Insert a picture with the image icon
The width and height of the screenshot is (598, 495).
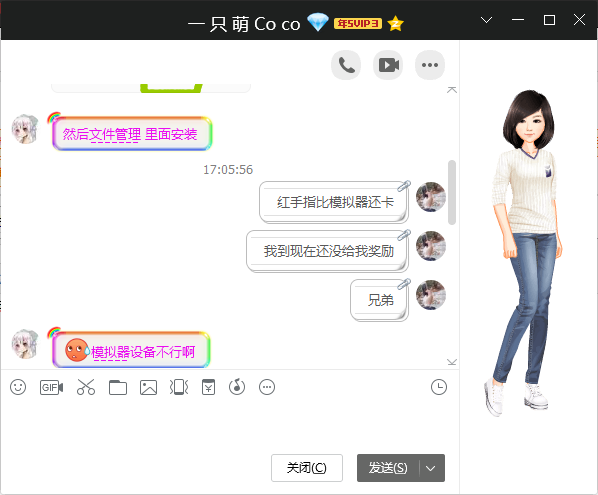[148, 387]
